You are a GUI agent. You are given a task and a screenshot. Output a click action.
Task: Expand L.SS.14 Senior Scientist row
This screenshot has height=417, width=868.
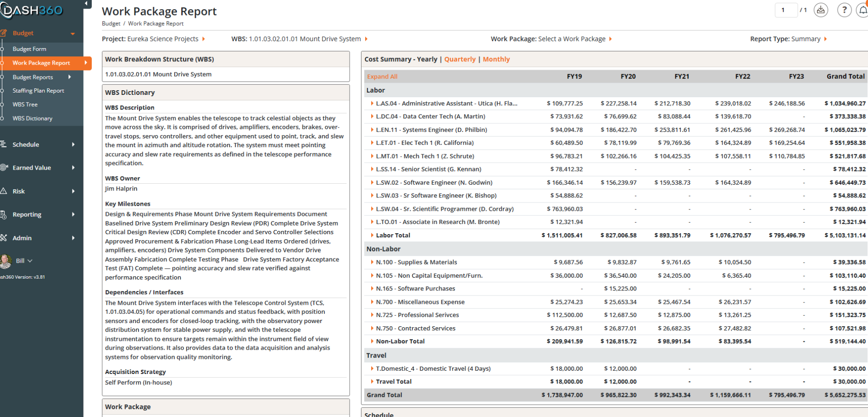tap(372, 169)
